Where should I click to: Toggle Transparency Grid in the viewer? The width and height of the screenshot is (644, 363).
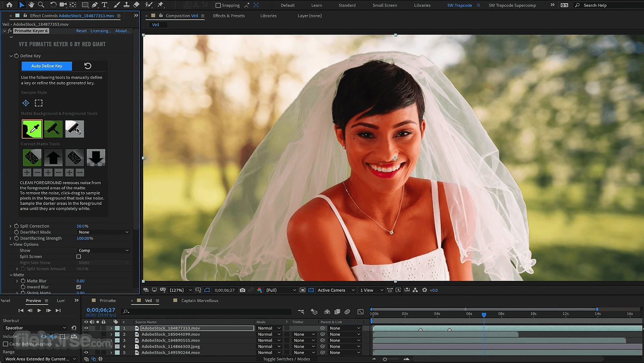[x=311, y=290]
